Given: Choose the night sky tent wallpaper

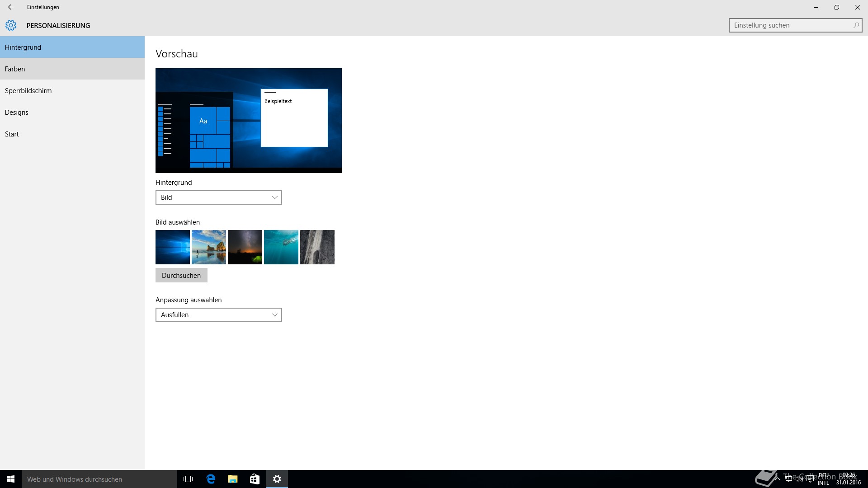Looking at the screenshot, I should [x=245, y=247].
